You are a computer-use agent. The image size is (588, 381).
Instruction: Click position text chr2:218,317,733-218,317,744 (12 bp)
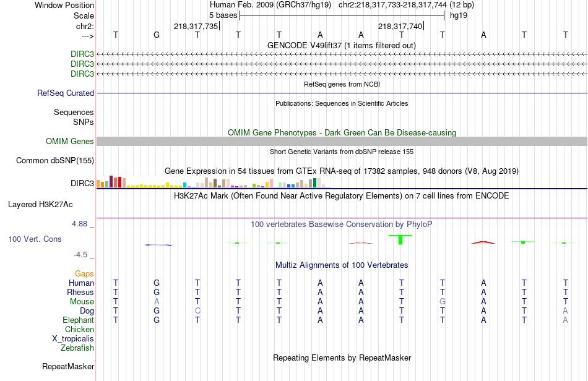(x=406, y=5)
